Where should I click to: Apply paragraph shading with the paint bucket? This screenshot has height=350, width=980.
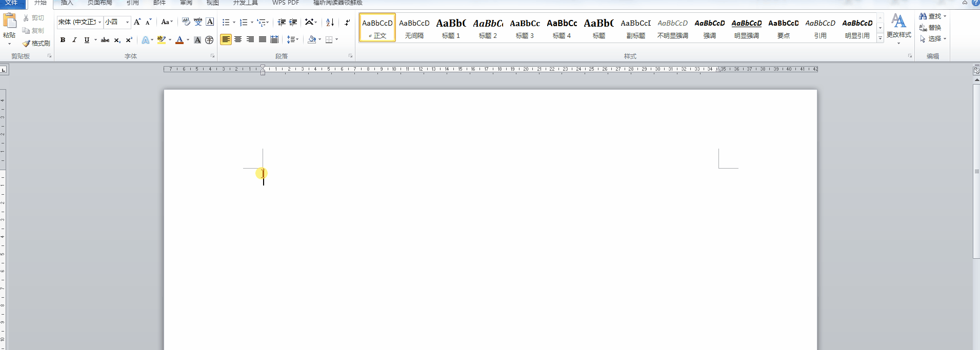[312, 39]
